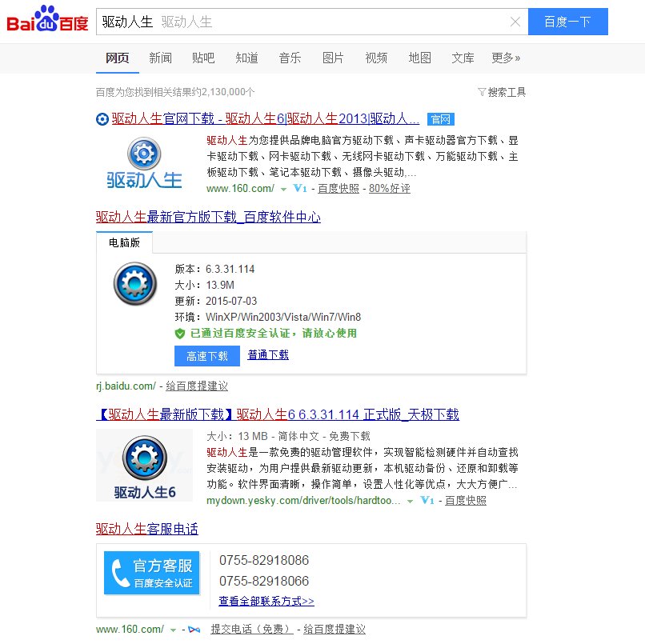The image size is (645, 644).
Task: Click the V1 shield next to mydown.yesky.com
Action: pyautogui.click(x=427, y=500)
